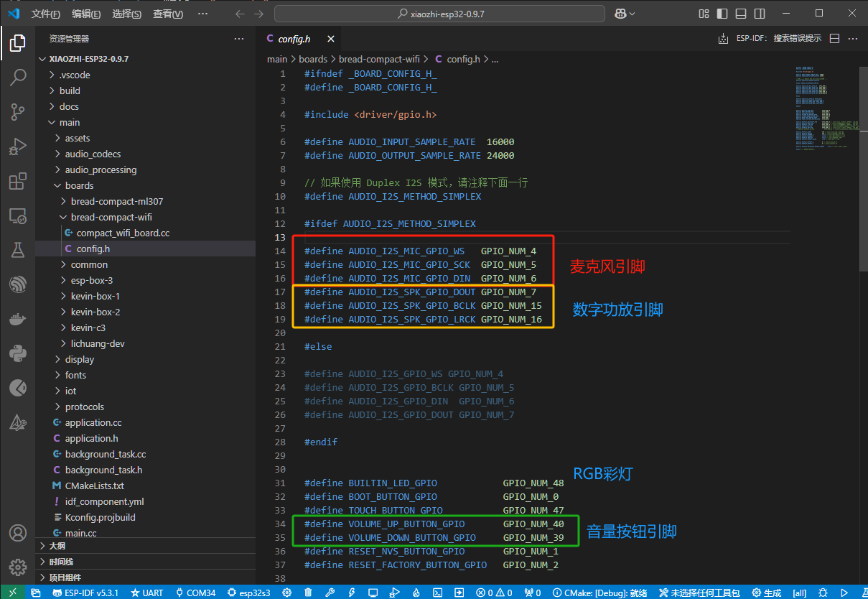Toggle the primary side bar visibility
The width and height of the screenshot is (868, 599).
tap(722, 14)
